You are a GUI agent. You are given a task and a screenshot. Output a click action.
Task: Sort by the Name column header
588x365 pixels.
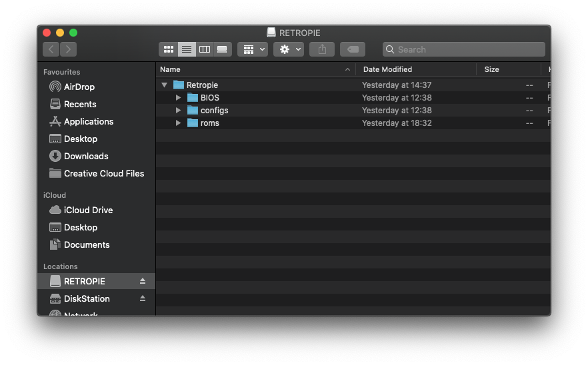tap(256, 69)
